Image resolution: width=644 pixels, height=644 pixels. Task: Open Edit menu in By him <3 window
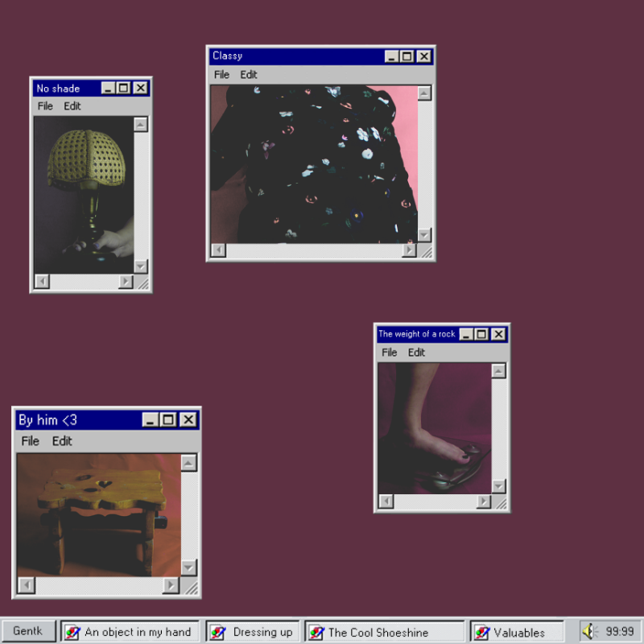pos(62,441)
